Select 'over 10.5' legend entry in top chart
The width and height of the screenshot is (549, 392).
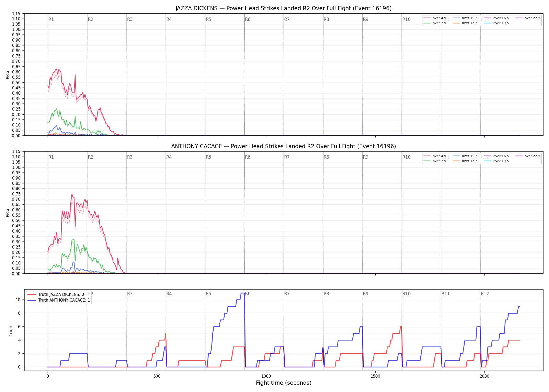click(x=465, y=18)
